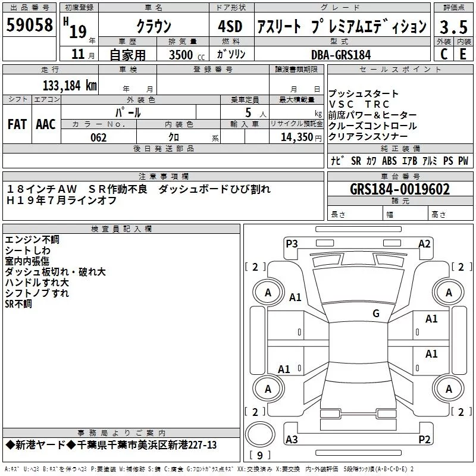The width and height of the screenshot is (476, 476).
Task: Click the A2 damage mark on diagram
Action: pos(424,244)
